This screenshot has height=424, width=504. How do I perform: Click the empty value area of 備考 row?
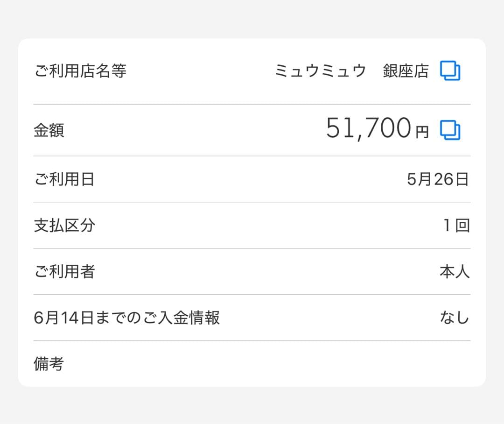pos(327,364)
